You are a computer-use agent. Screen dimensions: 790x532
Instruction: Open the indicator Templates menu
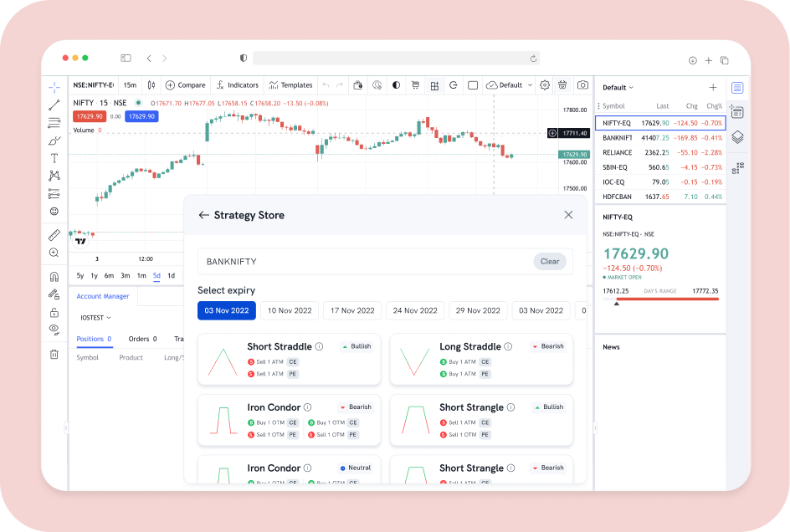coord(290,85)
